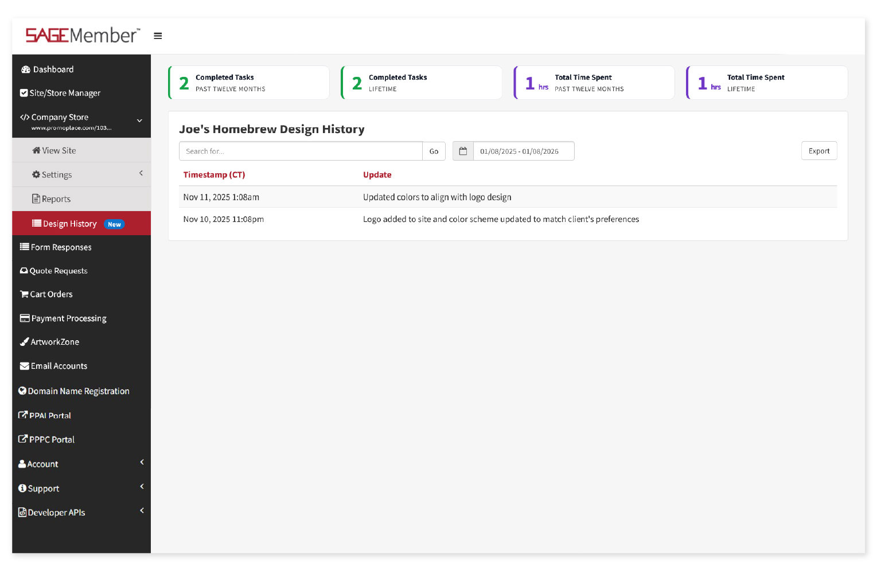
Task: Click the Payment Processing card icon
Action: 25,318
